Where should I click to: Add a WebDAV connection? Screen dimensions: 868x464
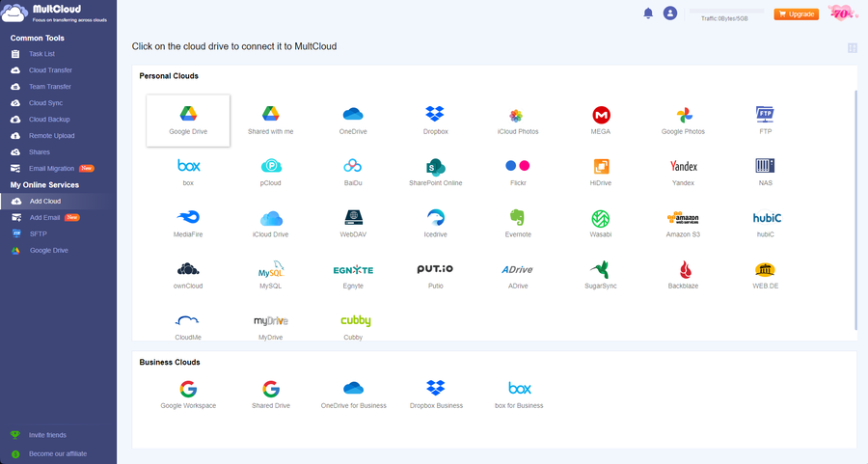(353, 223)
